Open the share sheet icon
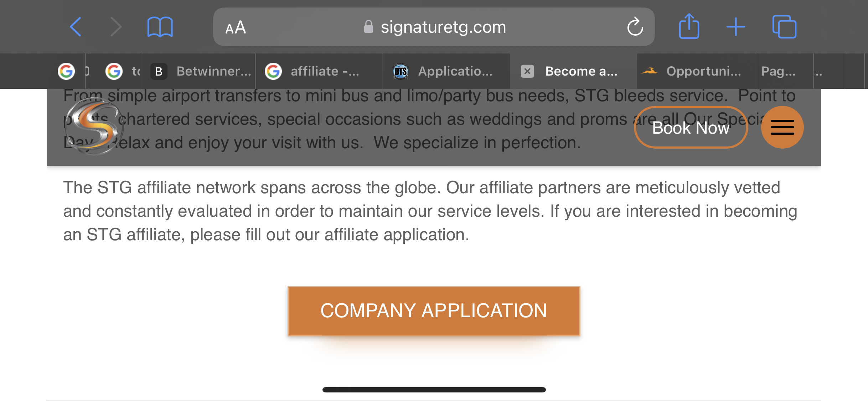The width and height of the screenshot is (868, 401). click(x=689, y=26)
